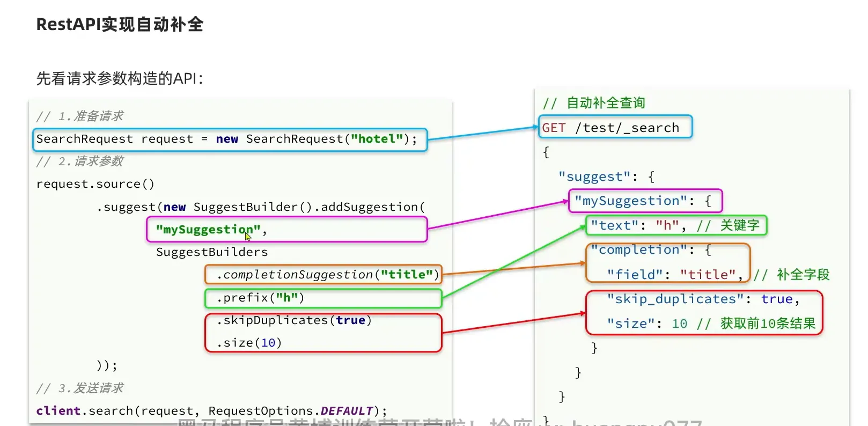
Task: Click the '.skipDuplicates(true)' line
Action: click(x=294, y=320)
